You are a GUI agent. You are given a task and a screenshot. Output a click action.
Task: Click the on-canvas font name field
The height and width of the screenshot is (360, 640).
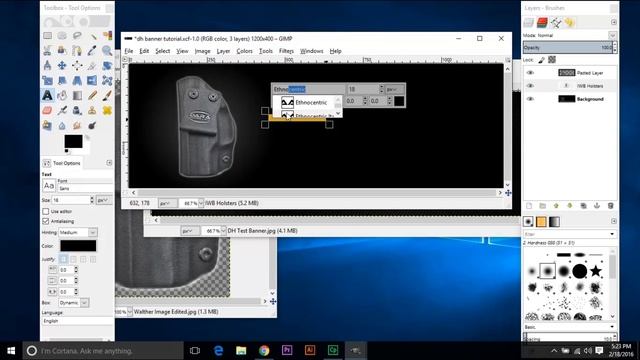tap(309, 89)
